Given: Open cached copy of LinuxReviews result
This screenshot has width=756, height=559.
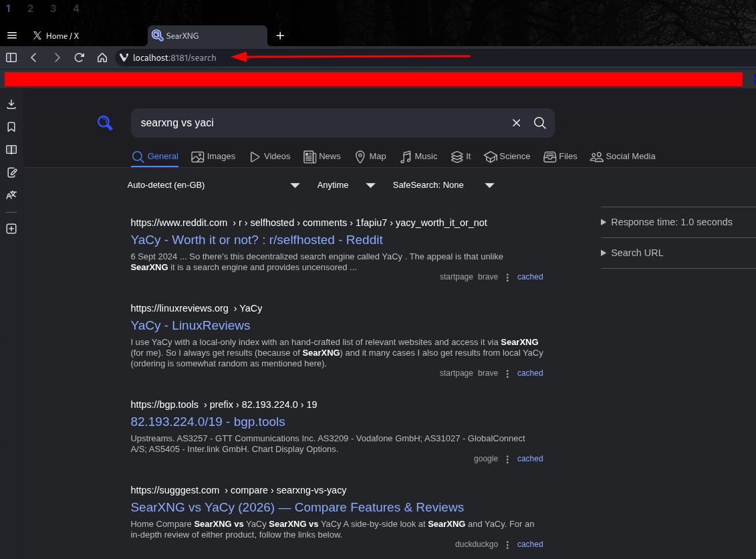Looking at the screenshot, I should point(530,373).
